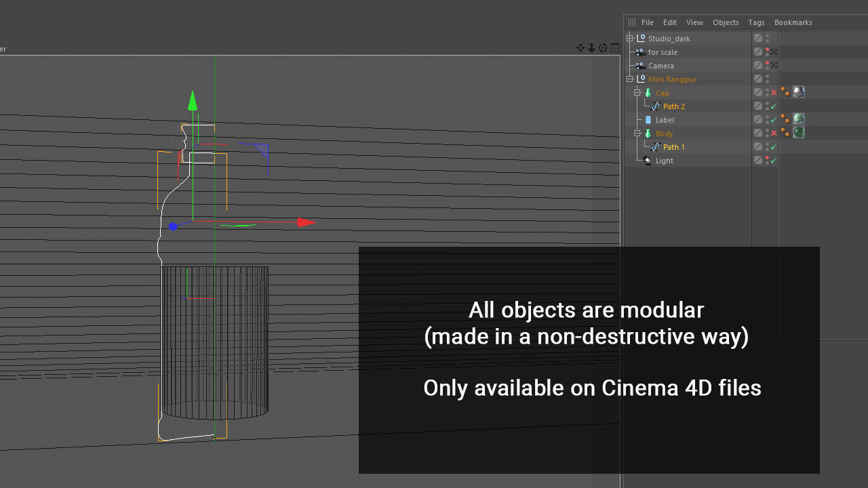This screenshot has height=488, width=868.
Task: Disable Path 1 via its green checkmark
Action: (x=774, y=147)
